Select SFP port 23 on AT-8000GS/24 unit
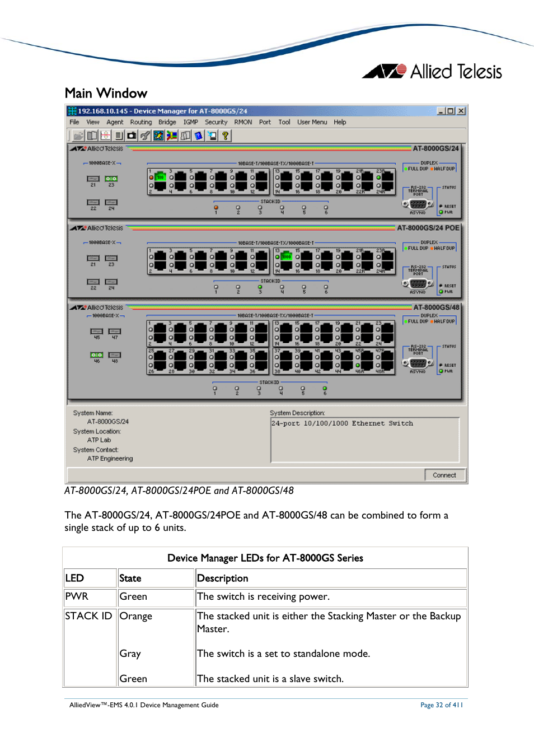Image resolution: width=534 pixels, height=756 pixels. (111, 179)
